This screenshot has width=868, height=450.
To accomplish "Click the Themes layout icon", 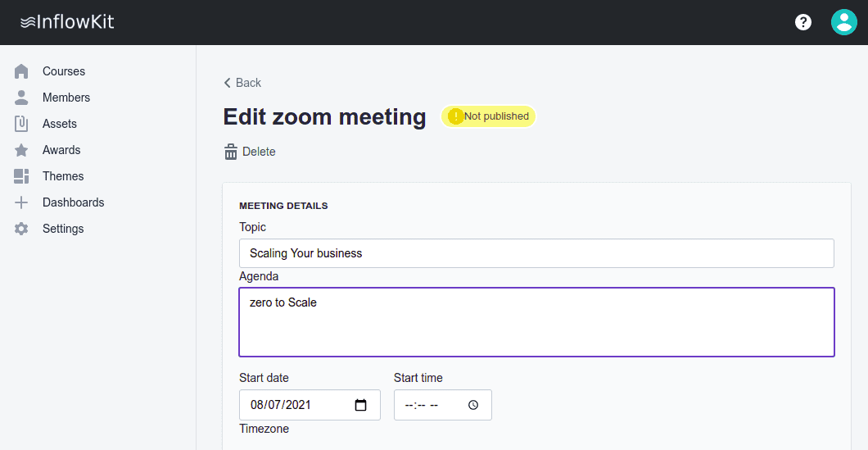I will (22, 176).
